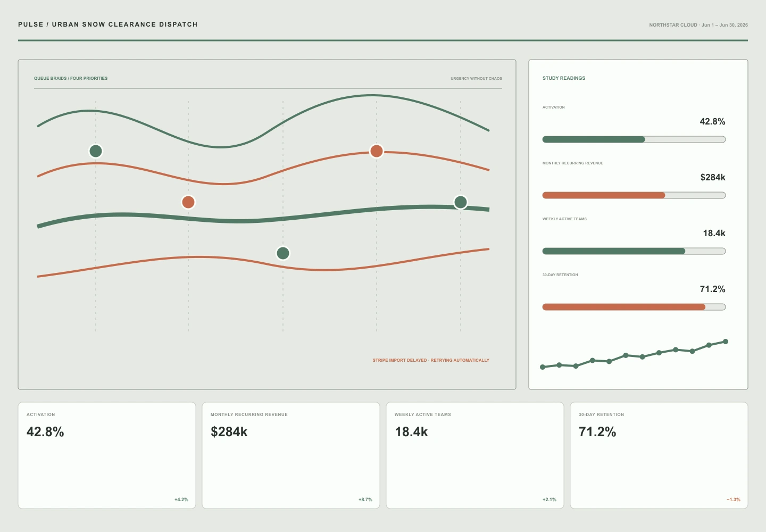
Task: Click the 30-Day Retention progress bar
Action: (634, 307)
